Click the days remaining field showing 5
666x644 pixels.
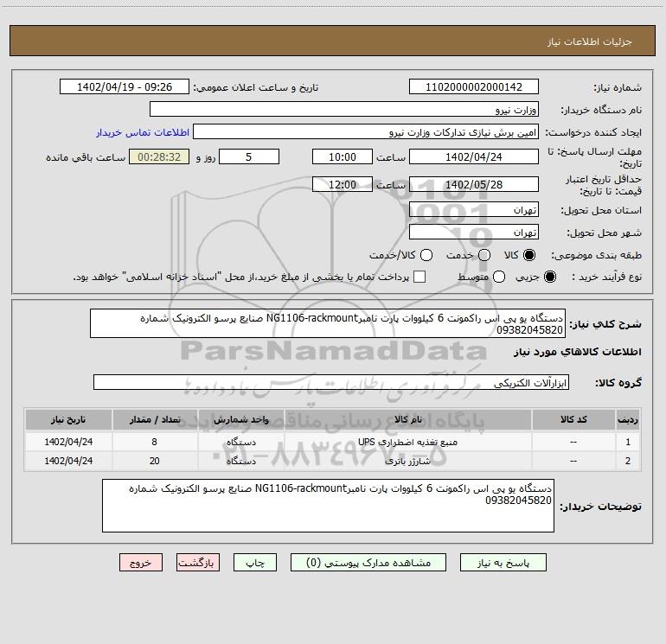click(249, 156)
